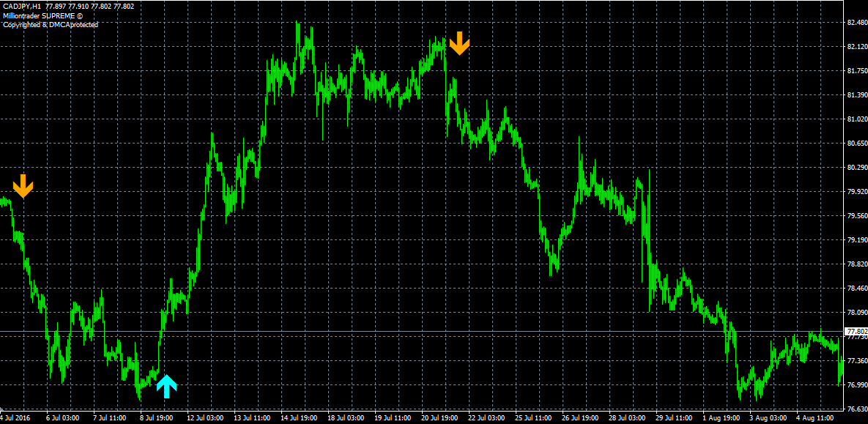
Task: Click the 6 Jul 03:00 time label
Action: (62, 418)
